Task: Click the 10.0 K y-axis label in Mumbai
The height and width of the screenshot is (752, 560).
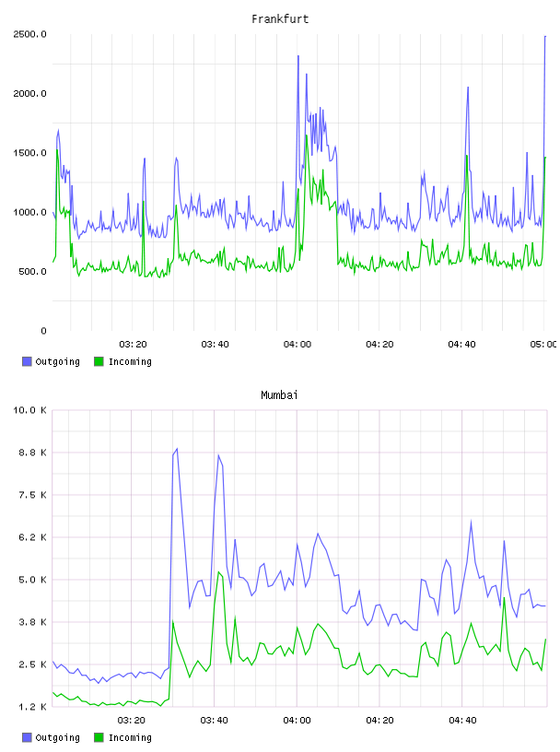Action: pos(29,410)
